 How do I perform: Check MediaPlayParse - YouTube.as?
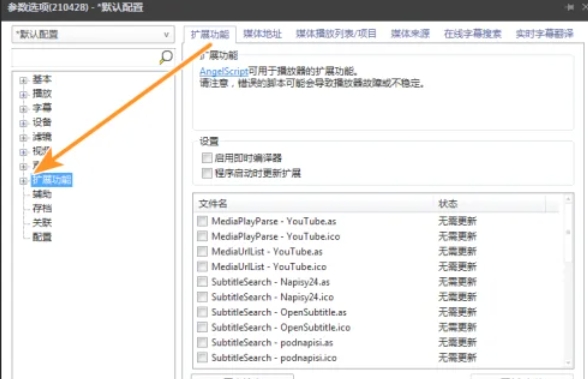202,221
